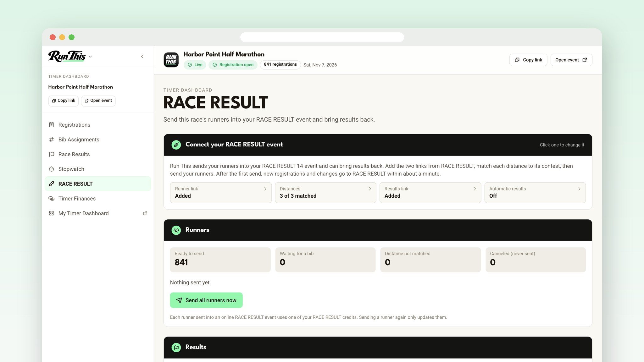Viewport: 644px width, 362px height.
Task: Select RACE RESULT sidebar item
Action: tap(98, 184)
